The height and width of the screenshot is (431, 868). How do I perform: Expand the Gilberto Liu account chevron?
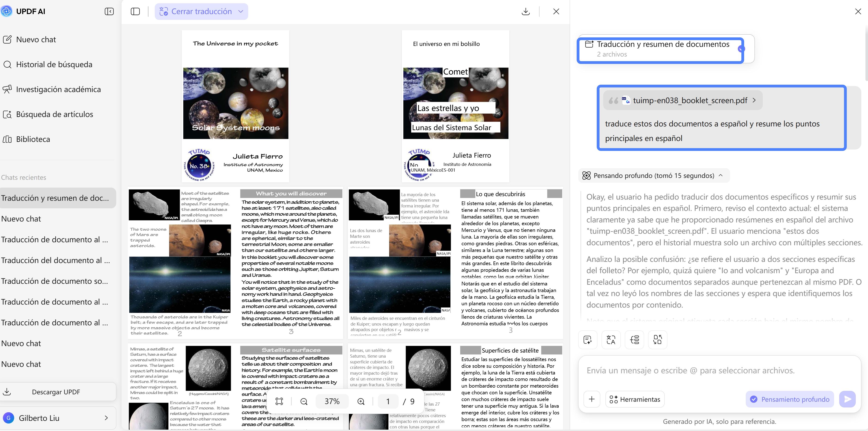click(106, 418)
